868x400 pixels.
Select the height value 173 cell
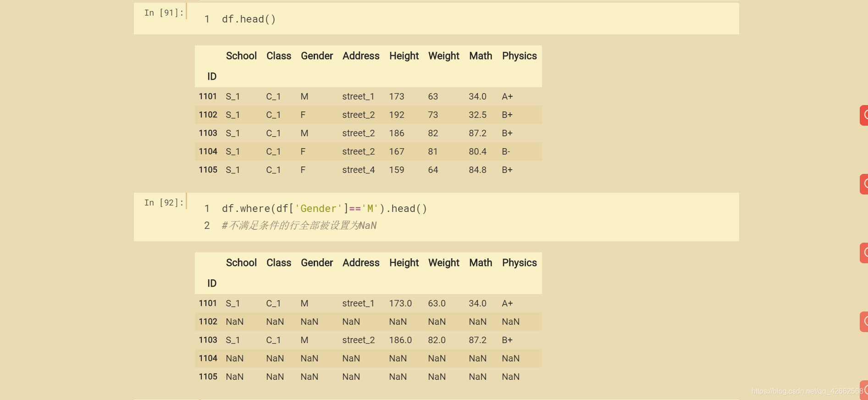tap(397, 97)
